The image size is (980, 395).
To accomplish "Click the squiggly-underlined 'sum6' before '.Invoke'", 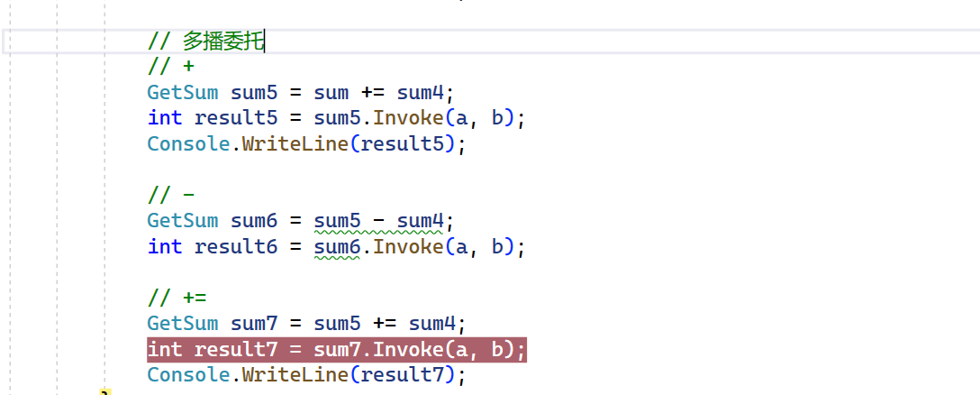I will 338,246.
